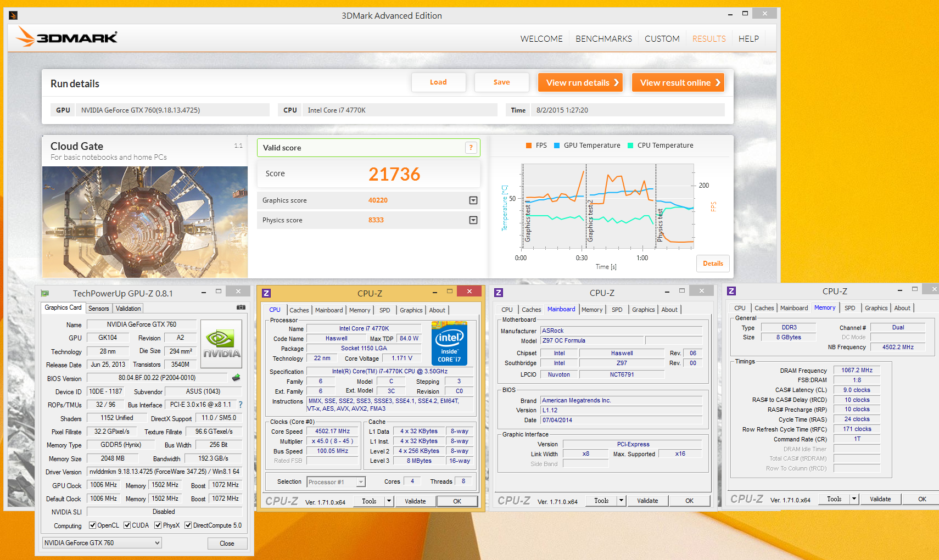939x560 pixels.
Task: Click the Z icon of the CPU-Z Mainboard window
Action: (499, 293)
